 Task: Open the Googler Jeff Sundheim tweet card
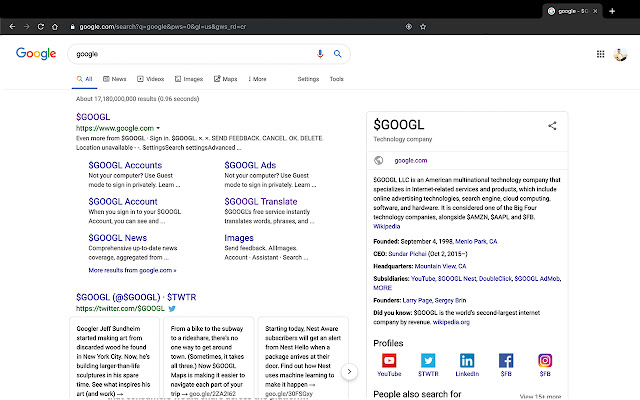click(114, 358)
